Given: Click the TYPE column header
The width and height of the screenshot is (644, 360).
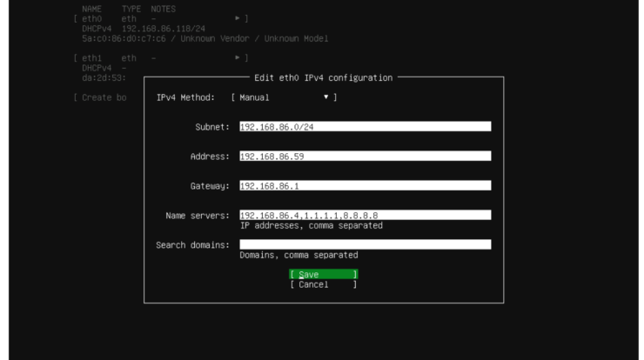Looking at the screenshot, I should click(131, 8).
